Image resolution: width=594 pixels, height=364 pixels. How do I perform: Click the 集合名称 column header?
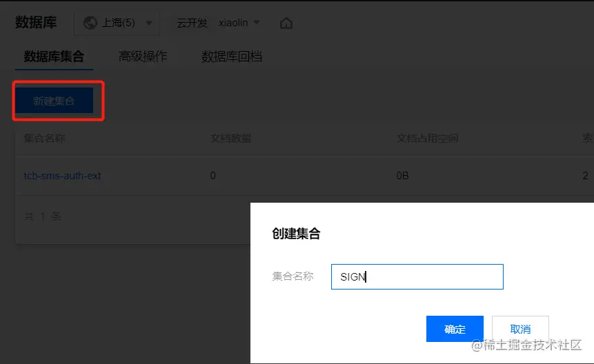tap(44, 139)
